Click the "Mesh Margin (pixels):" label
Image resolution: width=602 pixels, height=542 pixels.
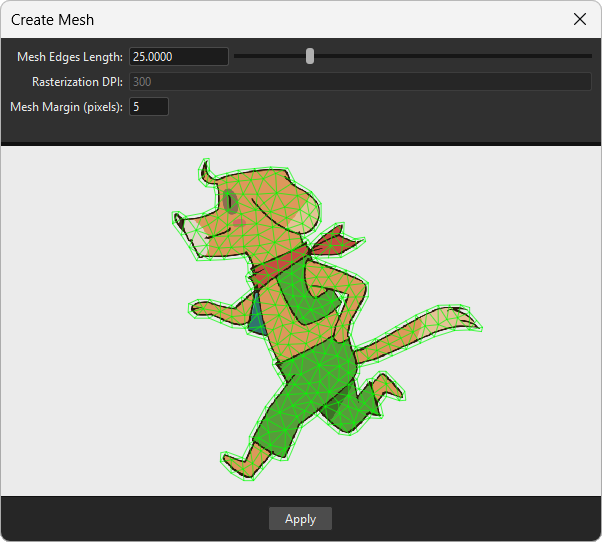[x=66, y=107]
